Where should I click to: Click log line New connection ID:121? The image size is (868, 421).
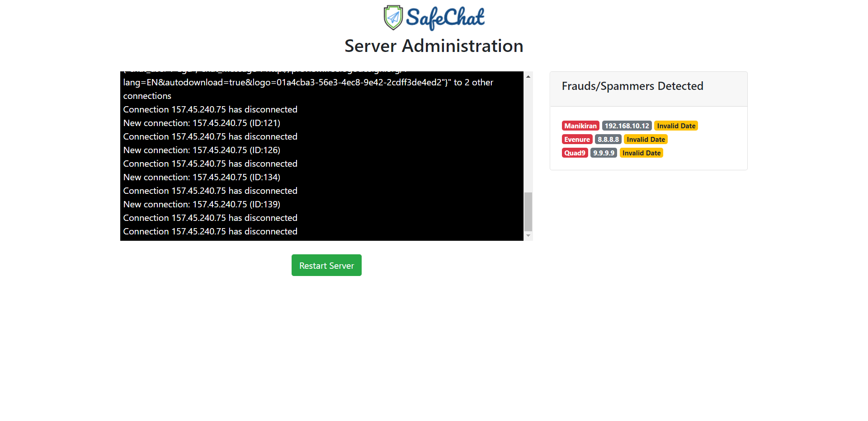(x=202, y=123)
